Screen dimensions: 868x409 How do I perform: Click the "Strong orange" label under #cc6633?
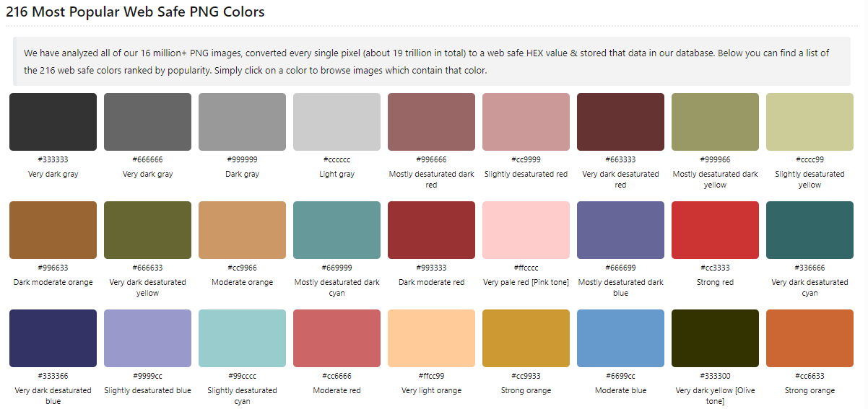coord(810,390)
